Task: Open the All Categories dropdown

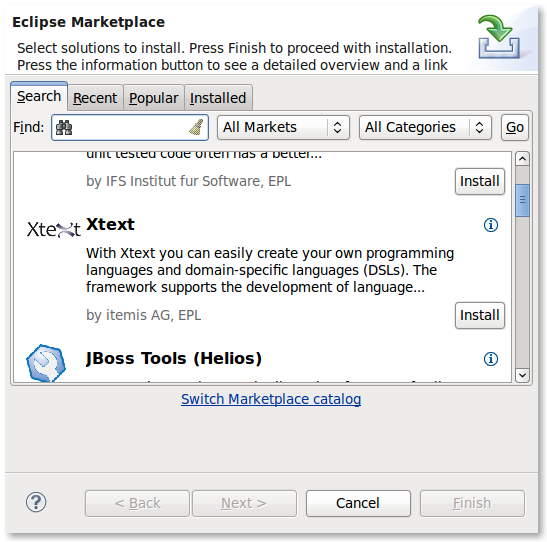Action: (425, 127)
